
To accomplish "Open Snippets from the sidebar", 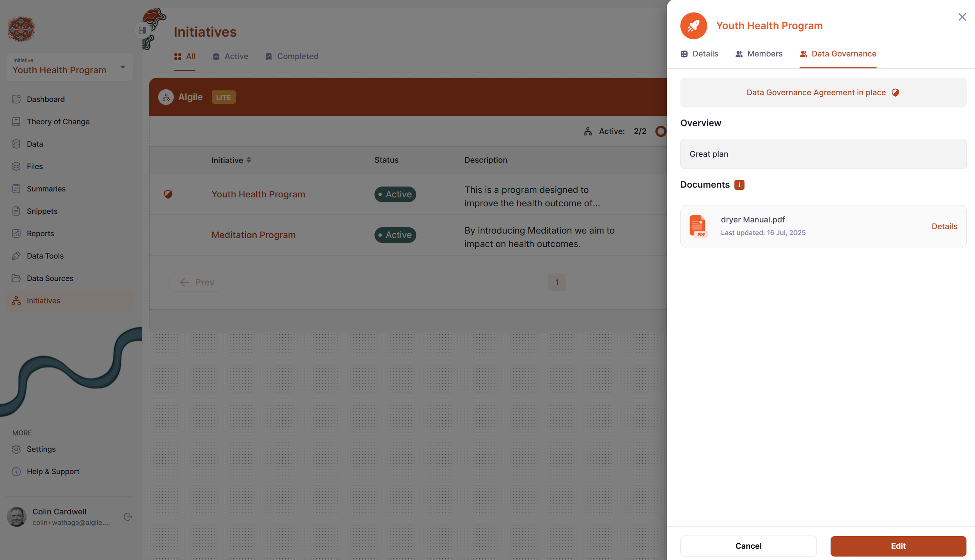I will point(42,211).
